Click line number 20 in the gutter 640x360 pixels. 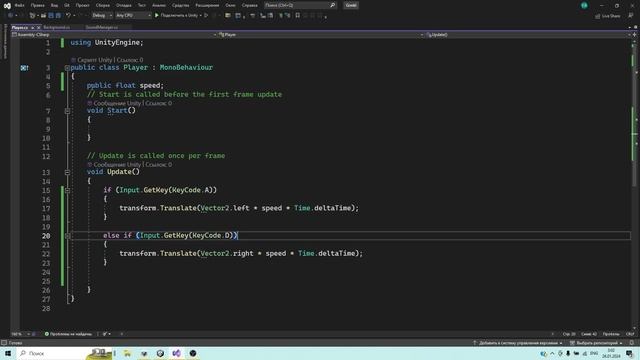coord(46,236)
